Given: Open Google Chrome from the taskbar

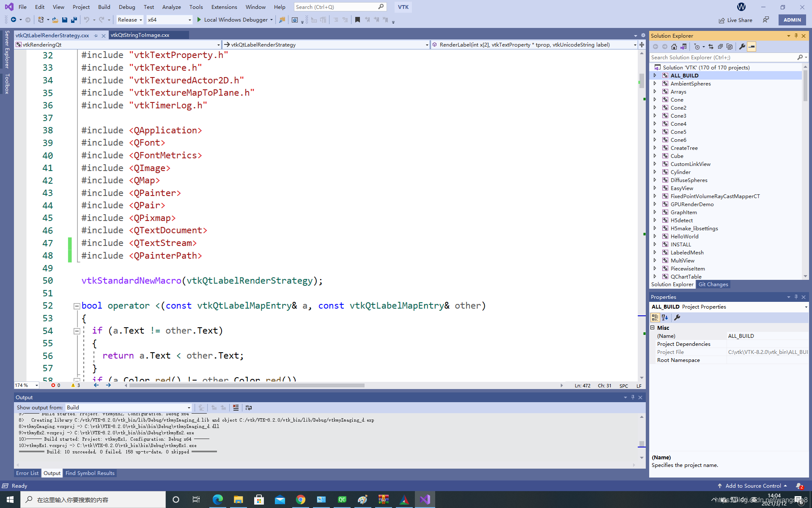Looking at the screenshot, I should 301,500.
